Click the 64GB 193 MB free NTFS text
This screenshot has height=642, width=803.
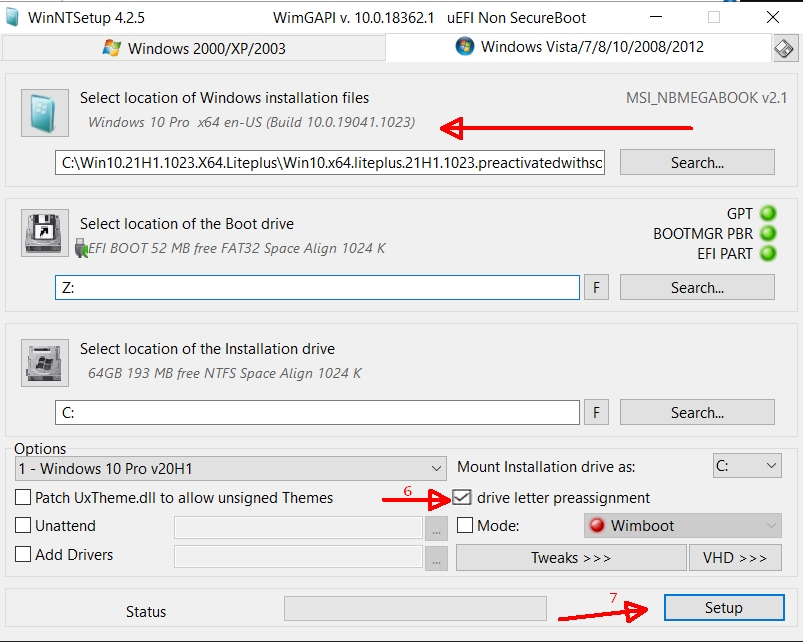[x=225, y=373]
